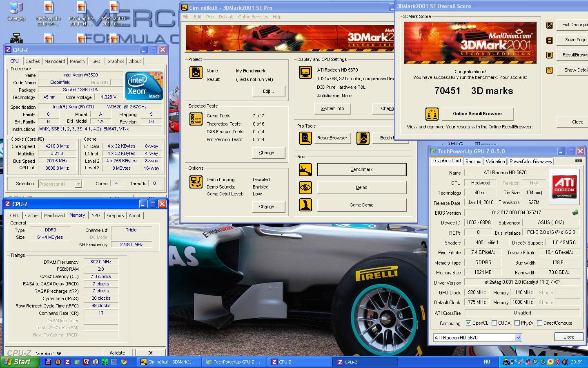
Task: Click the Game Demo button
Action: tap(362, 205)
